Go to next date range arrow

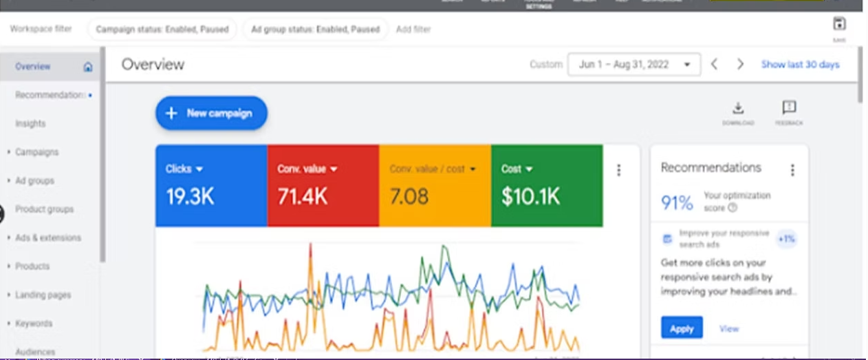[740, 64]
